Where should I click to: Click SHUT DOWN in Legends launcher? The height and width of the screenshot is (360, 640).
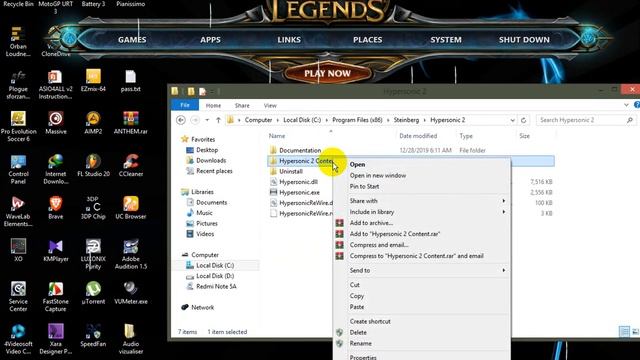524,40
